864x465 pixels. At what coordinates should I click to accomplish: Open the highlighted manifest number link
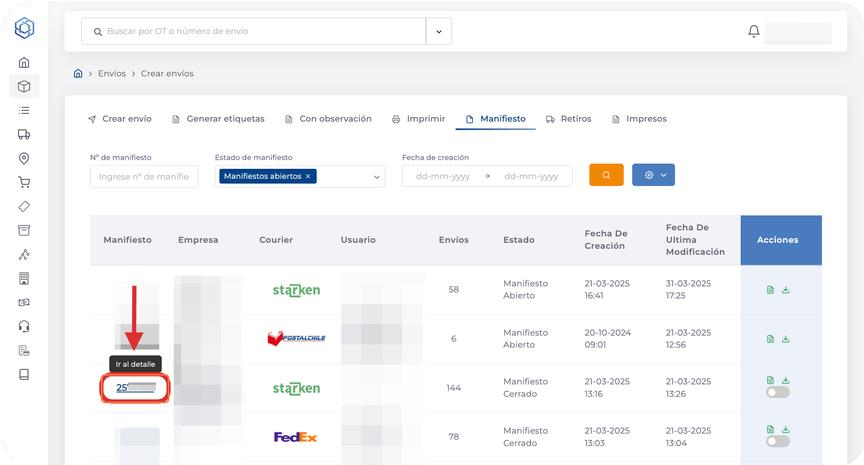click(x=136, y=388)
